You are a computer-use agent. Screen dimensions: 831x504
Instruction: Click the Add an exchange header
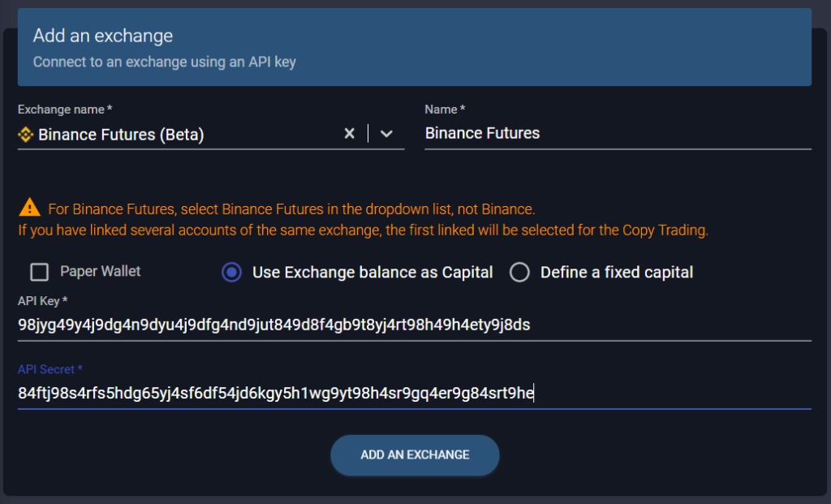click(102, 36)
